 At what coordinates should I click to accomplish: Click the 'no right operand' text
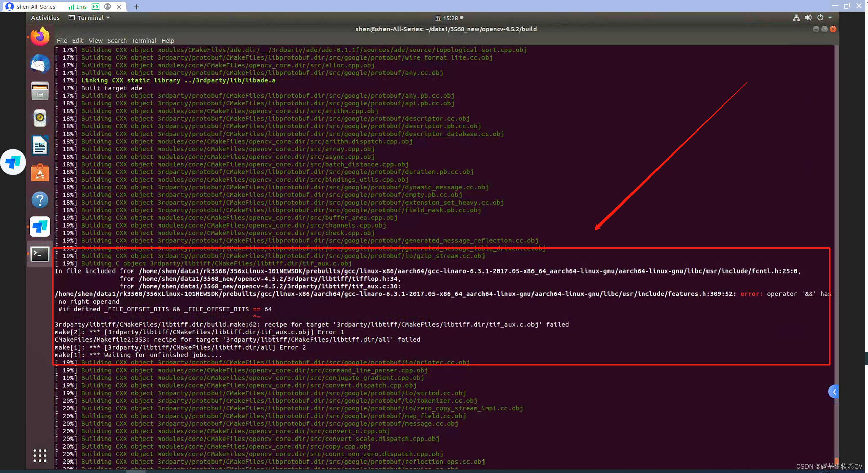(89, 301)
